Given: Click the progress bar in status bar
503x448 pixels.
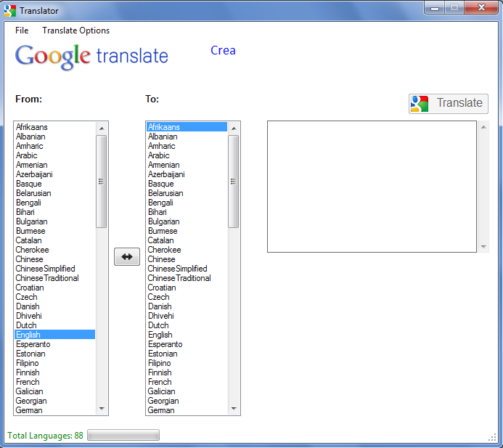Looking at the screenshot, I should coord(123,435).
